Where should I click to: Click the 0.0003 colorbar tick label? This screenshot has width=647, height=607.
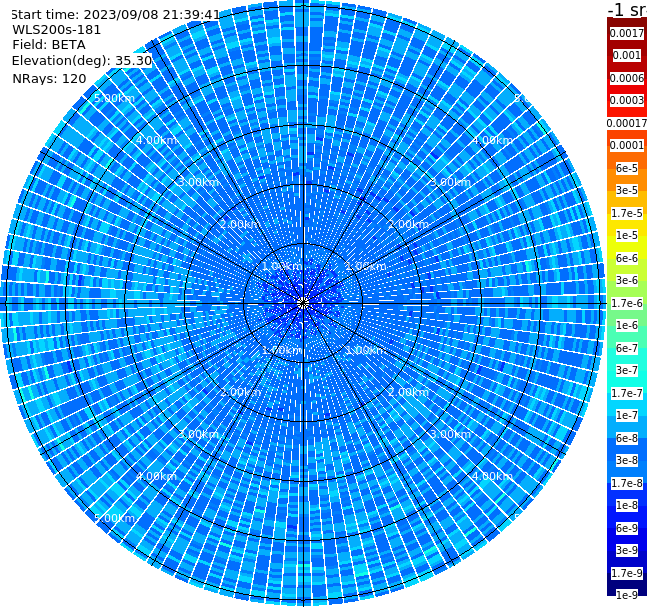click(x=627, y=100)
